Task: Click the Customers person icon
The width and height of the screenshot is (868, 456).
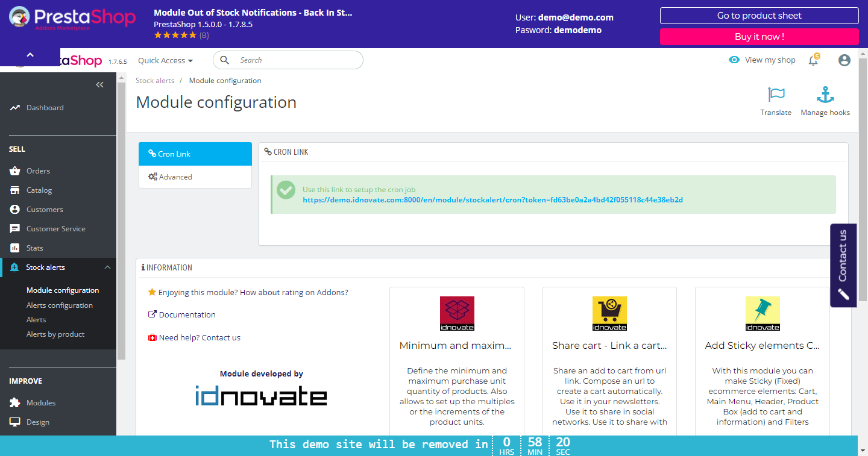Action: (x=15, y=210)
